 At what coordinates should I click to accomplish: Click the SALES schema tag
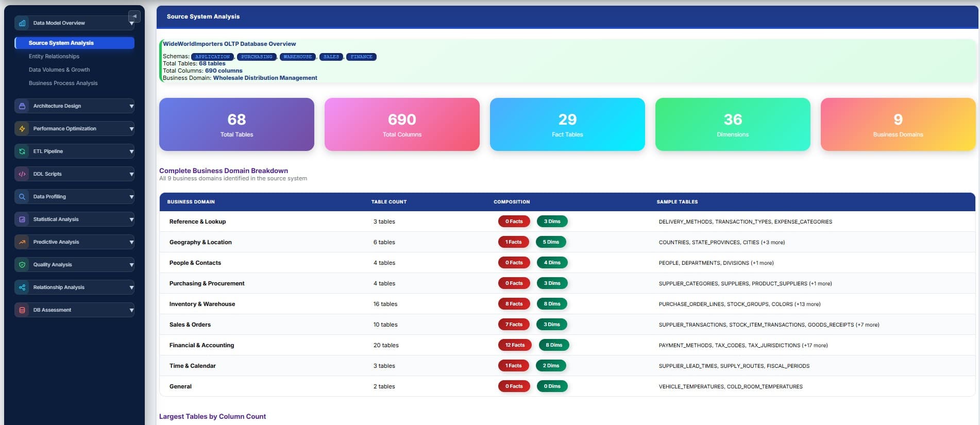[x=331, y=57]
